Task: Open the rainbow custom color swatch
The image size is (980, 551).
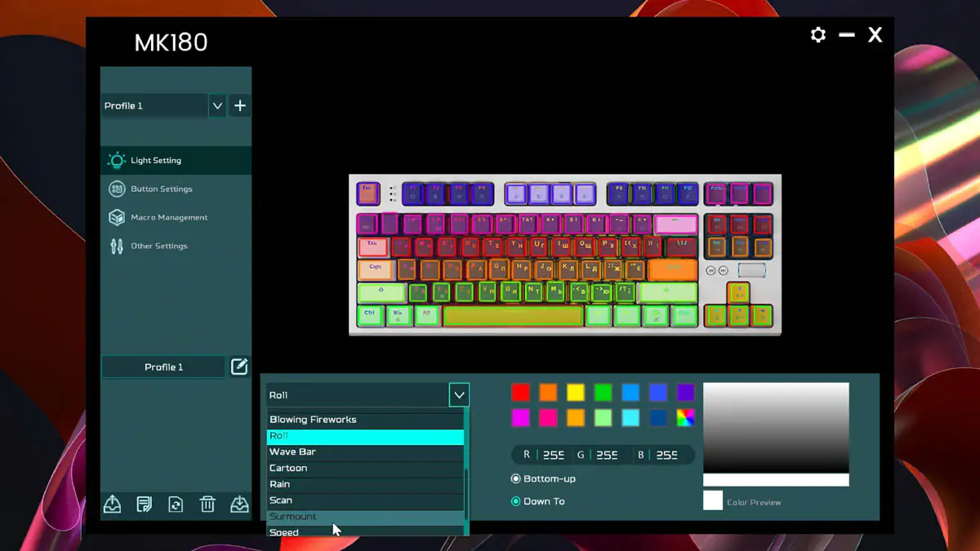Action: point(685,418)
